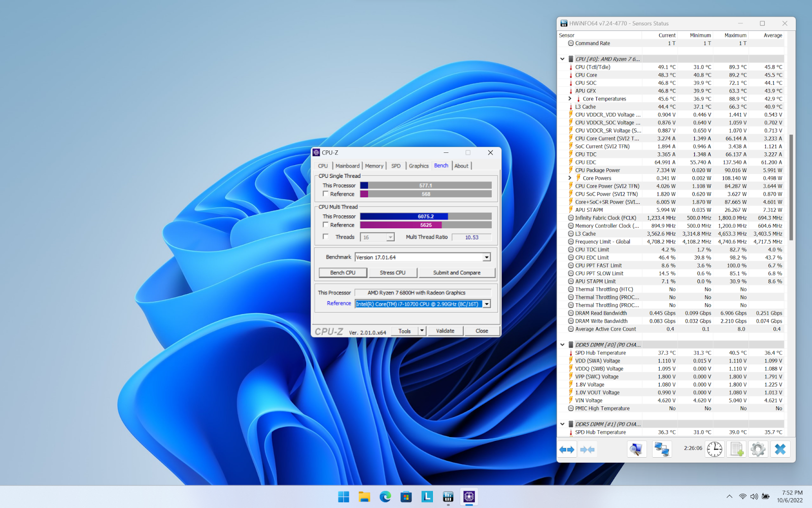Click the expand-layout blue arrows icon in HWiNFO
The height and width of the screenshot is (508, 812).
(x=567, y=450)
